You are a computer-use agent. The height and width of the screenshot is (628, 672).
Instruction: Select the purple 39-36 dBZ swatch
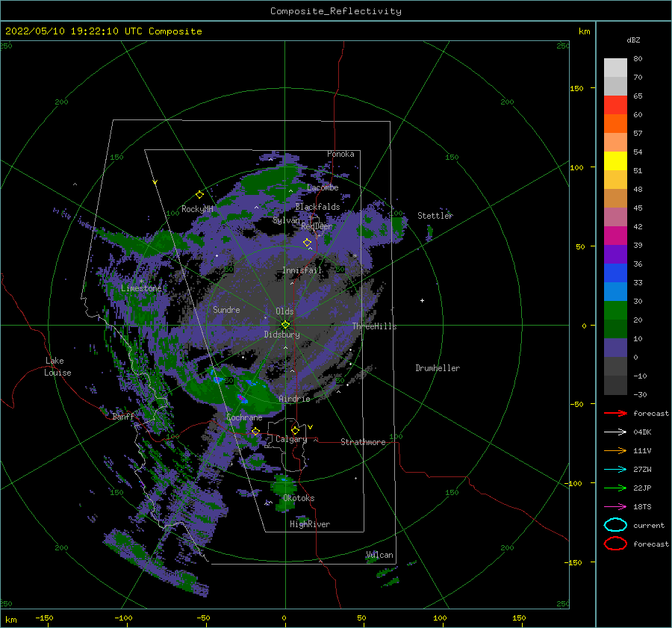pos(615,254)
